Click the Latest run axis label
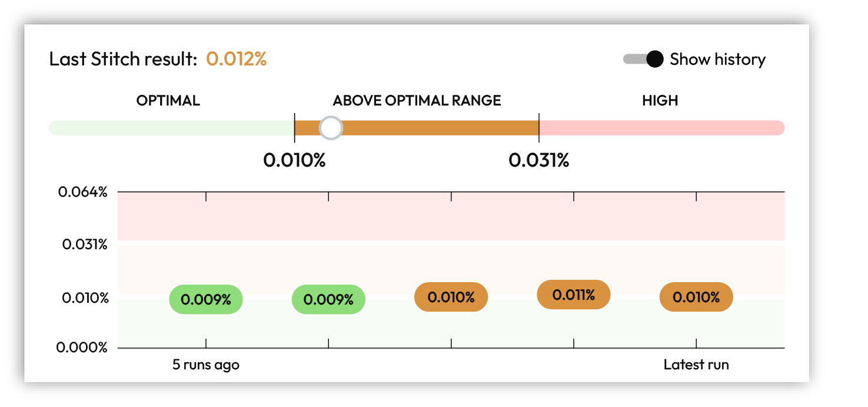 tap(696, 364)
